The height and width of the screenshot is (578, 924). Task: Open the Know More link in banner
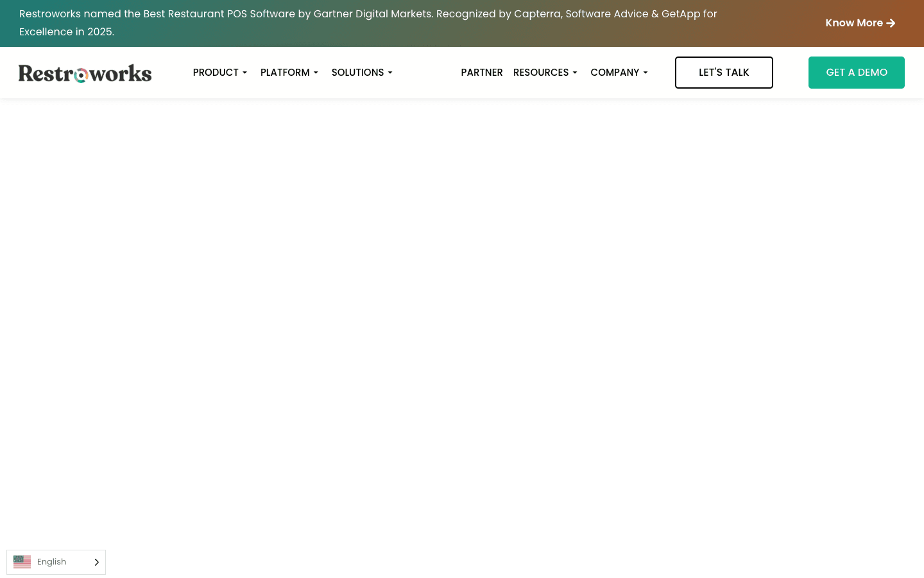860,23
